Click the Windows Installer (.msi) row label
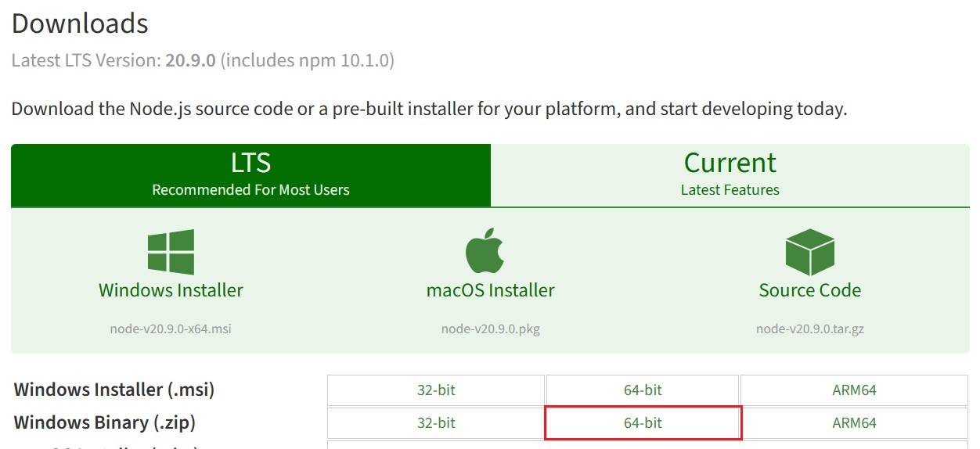Viewport: 980px width, 449px height. pos(114,390)
